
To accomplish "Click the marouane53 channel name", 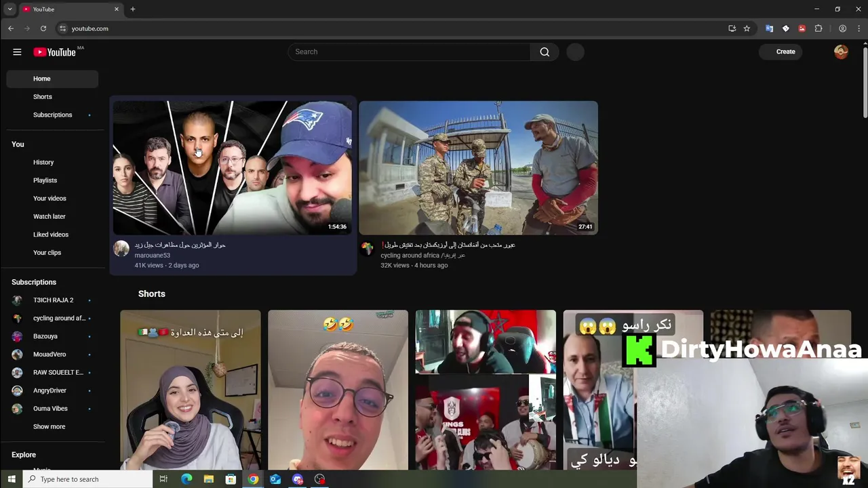I will click(153, 256).
